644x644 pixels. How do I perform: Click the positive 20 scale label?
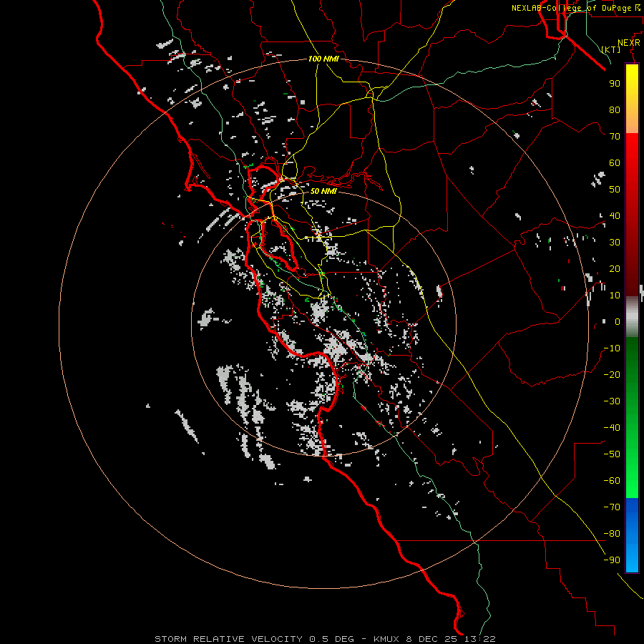[x=615, y=268]
